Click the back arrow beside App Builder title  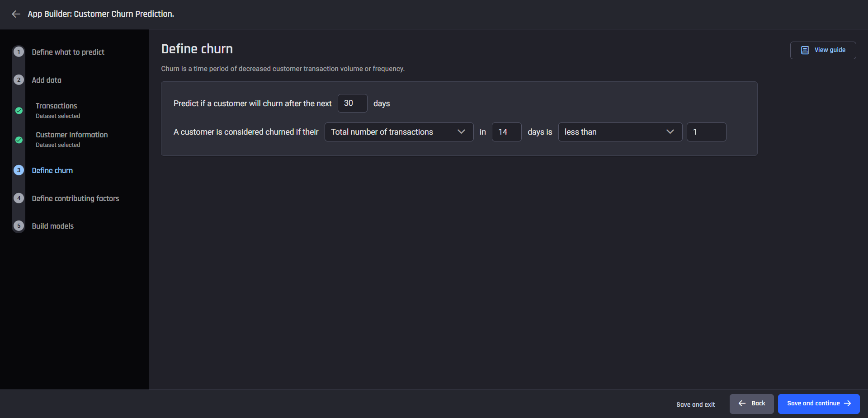click(x=16, y=14)
